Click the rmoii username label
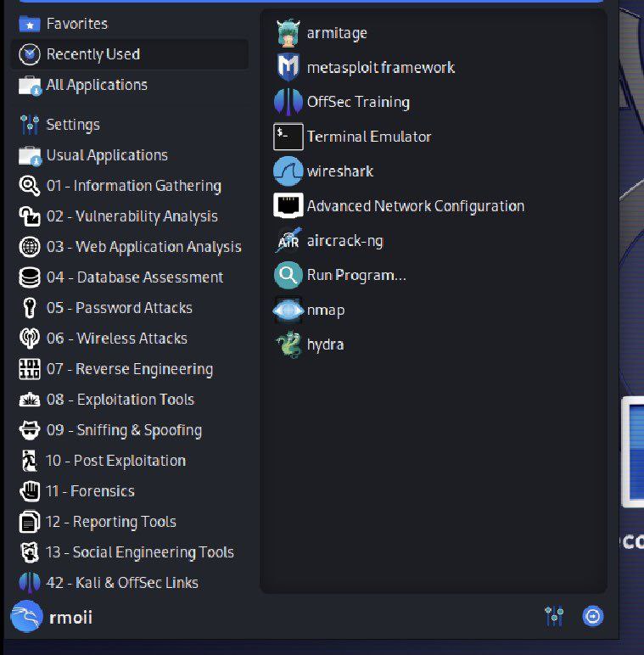Screen dimensions: 644x655 [70, 618]
